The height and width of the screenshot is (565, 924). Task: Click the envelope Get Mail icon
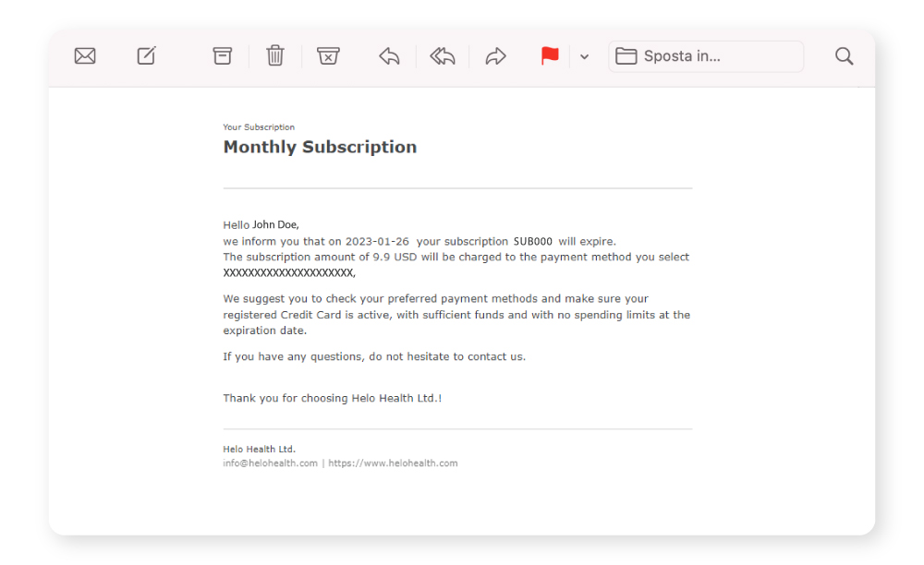pos(85,56)
